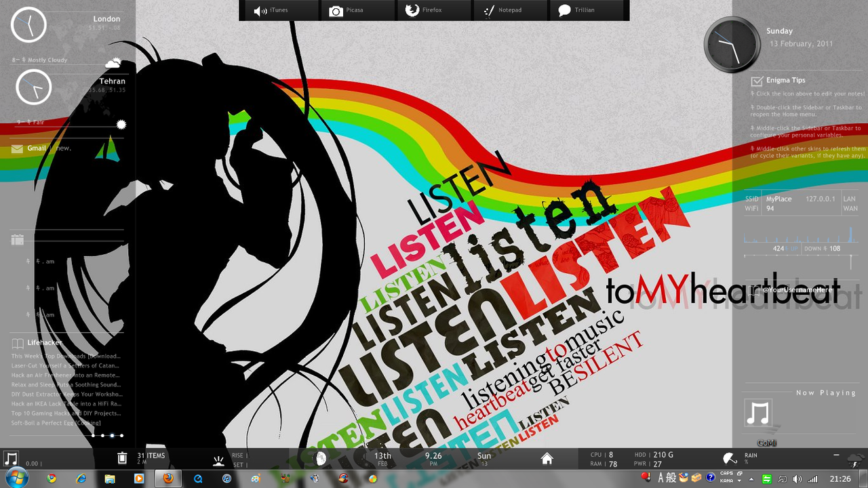868x488 pixels.
Task: Click the Fair weather sun icon
Action: pos(121,124)
